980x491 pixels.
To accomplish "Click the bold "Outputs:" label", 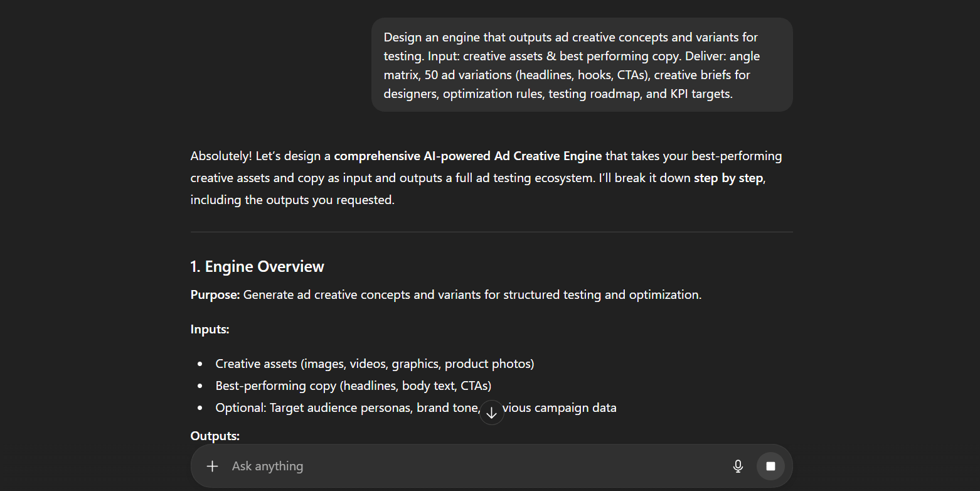I will click(215, 436).
